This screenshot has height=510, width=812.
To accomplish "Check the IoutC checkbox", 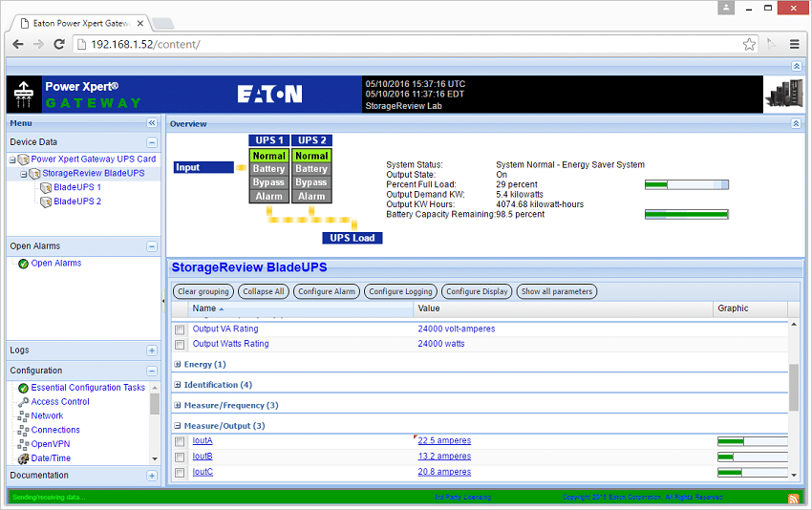I will [x=180, y=473].
